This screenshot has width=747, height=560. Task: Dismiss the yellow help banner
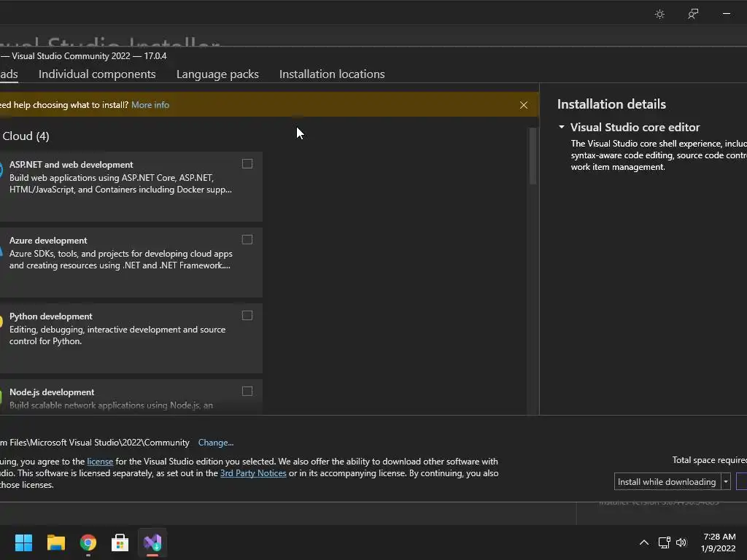524,105
